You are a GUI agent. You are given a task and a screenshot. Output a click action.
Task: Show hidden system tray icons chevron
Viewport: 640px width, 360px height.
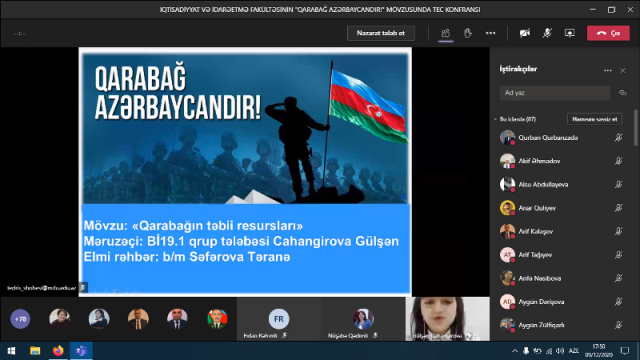[515, 351]
